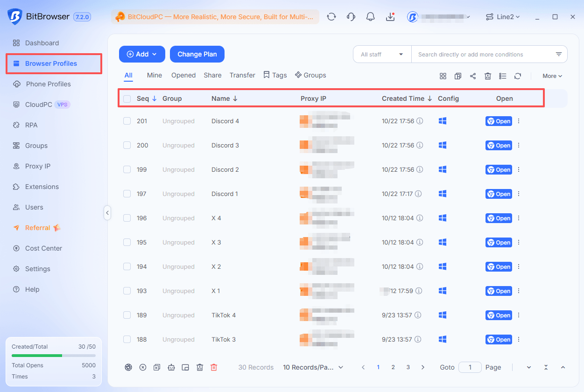
Task: Toggle the select-all checkbox in table header
Action: 127,98
